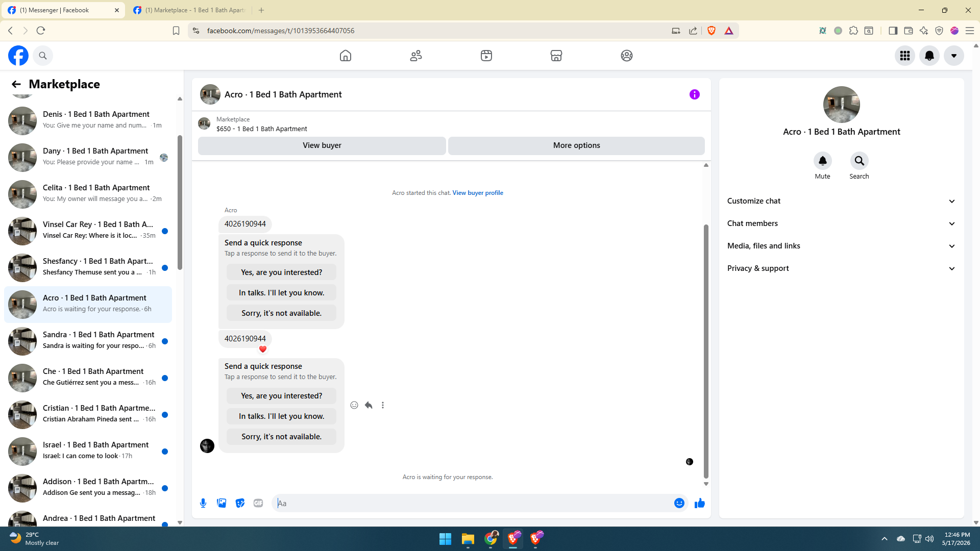Open the Marketplace storefront icon

[x=556, y=56]
